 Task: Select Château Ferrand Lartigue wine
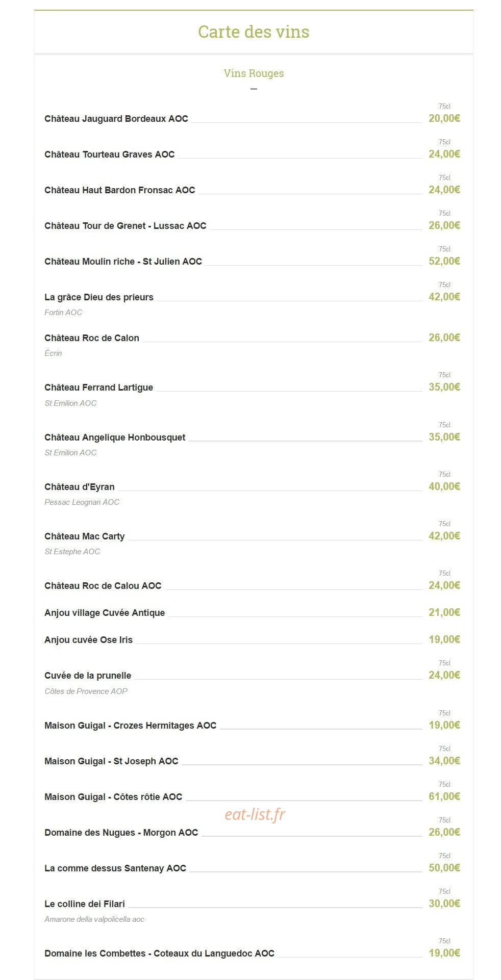point(99,388)
